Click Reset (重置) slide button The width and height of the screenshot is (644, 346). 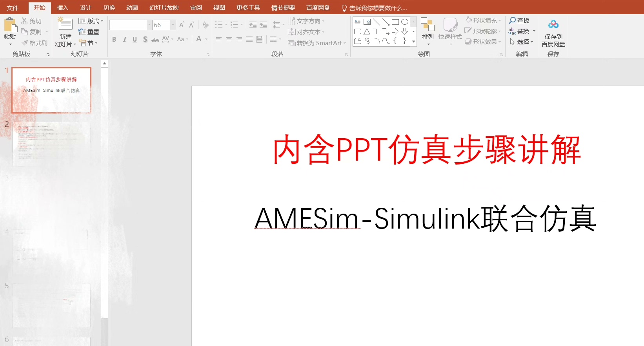coord(89,32)
